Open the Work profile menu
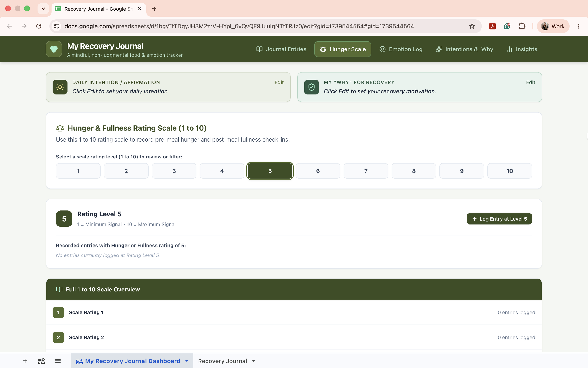The image size is (588, 368). coord(553,26)
